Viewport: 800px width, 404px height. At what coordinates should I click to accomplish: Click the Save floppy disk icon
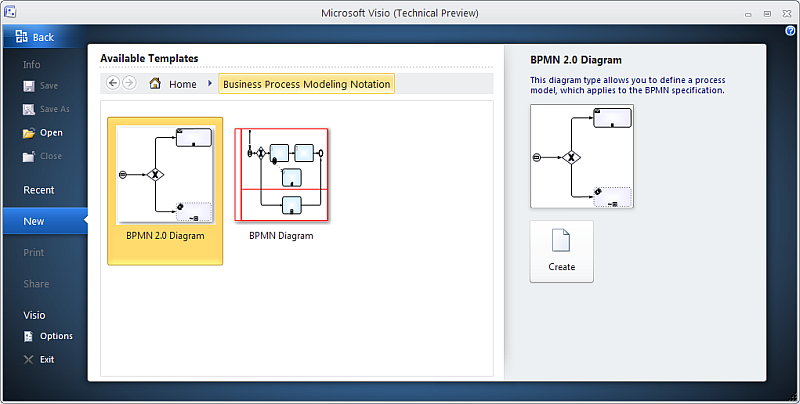click(29, 86)
